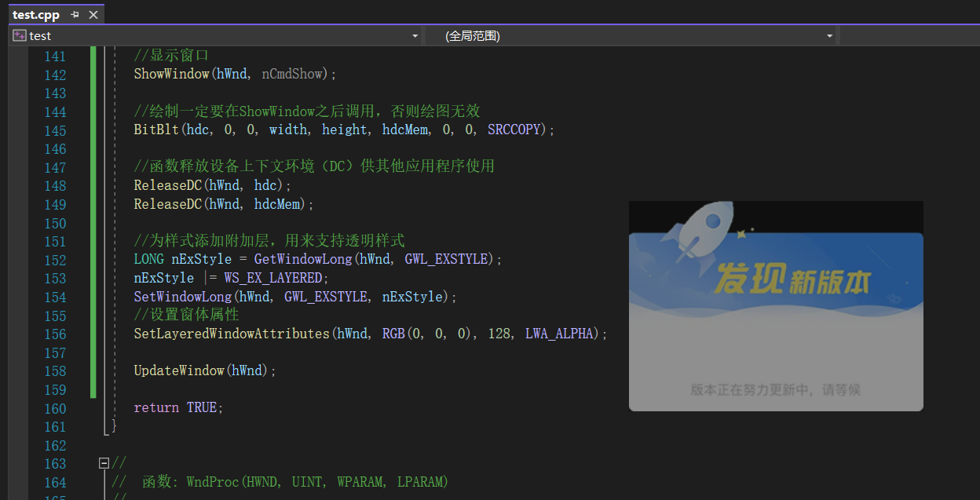Screen dimensions: 980x500
Task: Click the green change-tracking bar in margin
Action: tap(94, 235)
